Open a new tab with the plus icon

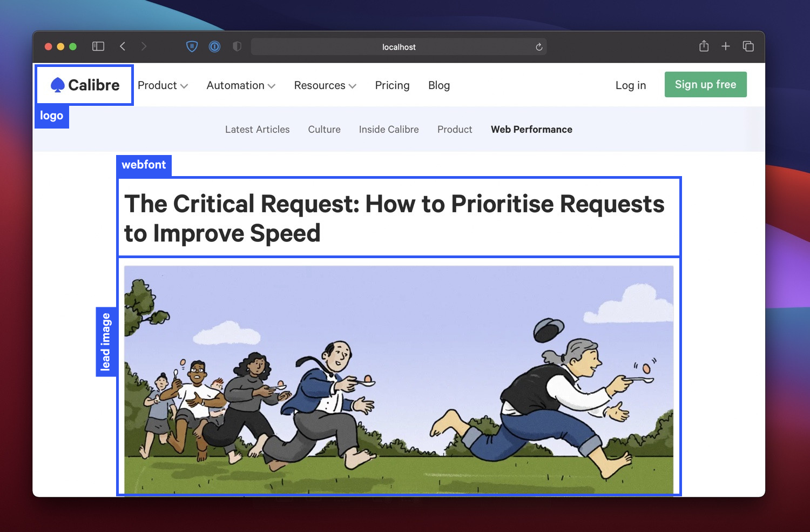pos(726,46)
